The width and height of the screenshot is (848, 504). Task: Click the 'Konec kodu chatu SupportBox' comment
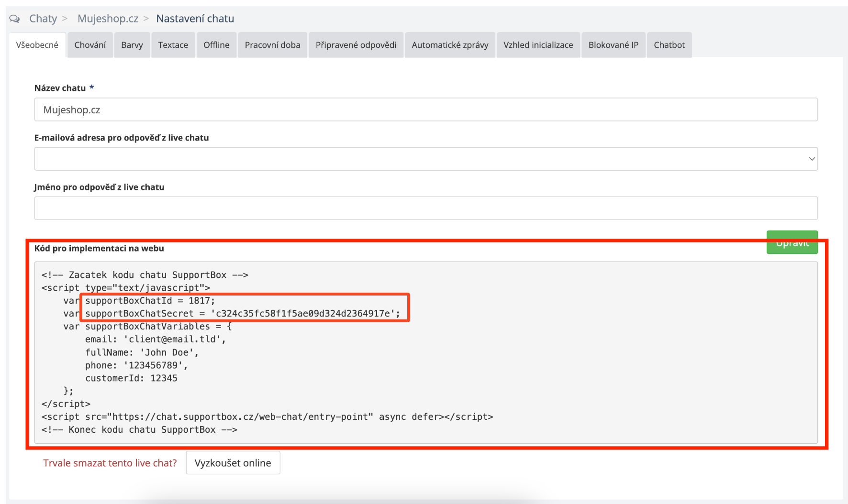(x=139, y=430)
